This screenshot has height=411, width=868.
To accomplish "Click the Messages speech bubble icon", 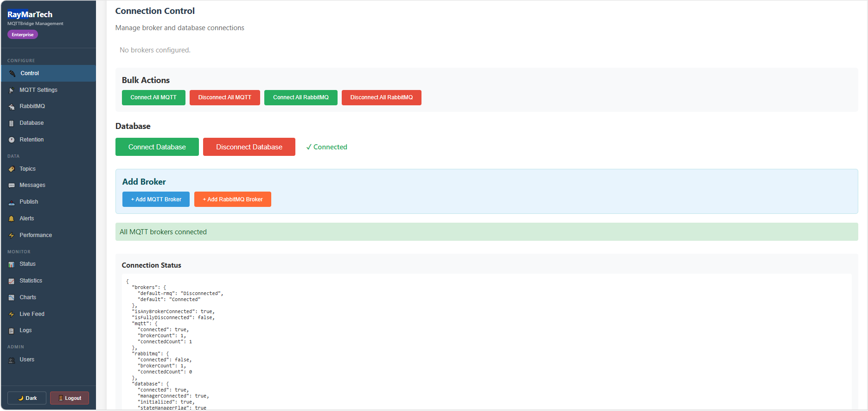I will [12, 185].
